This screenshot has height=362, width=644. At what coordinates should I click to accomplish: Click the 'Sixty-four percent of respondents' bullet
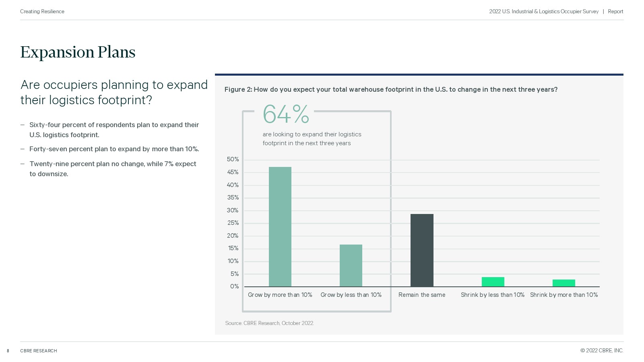point(114,130)
